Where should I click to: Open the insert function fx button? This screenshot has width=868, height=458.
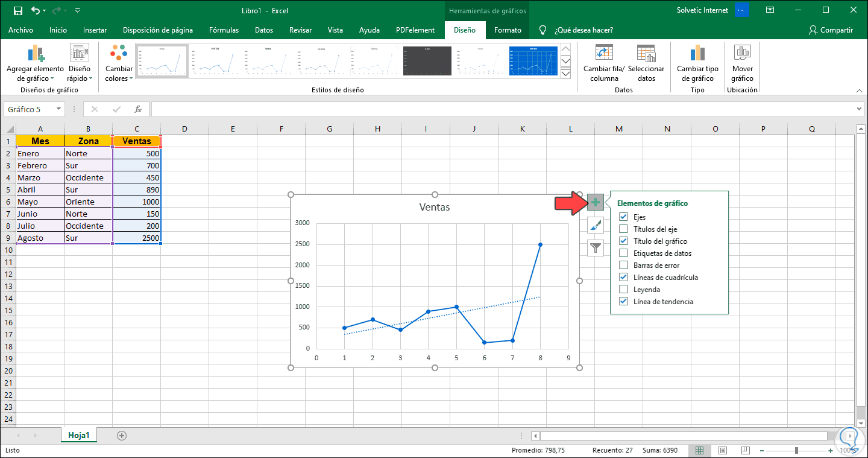click(138, 109)
